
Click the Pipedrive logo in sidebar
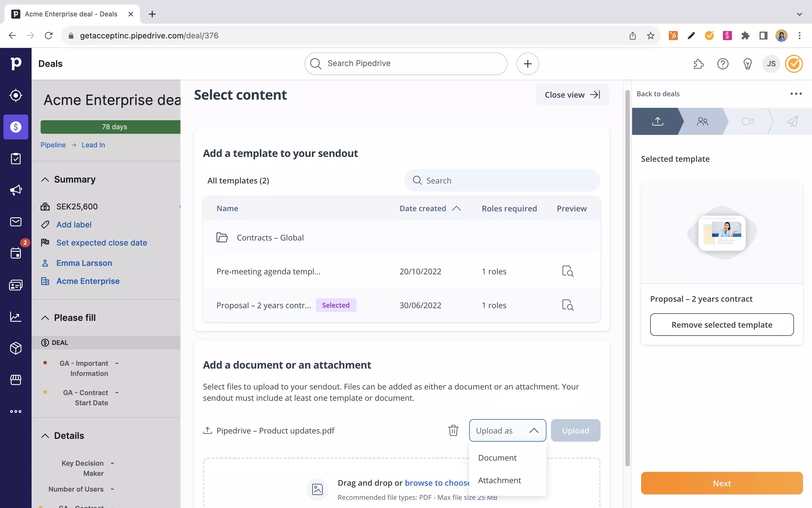[x=16, y=63]
